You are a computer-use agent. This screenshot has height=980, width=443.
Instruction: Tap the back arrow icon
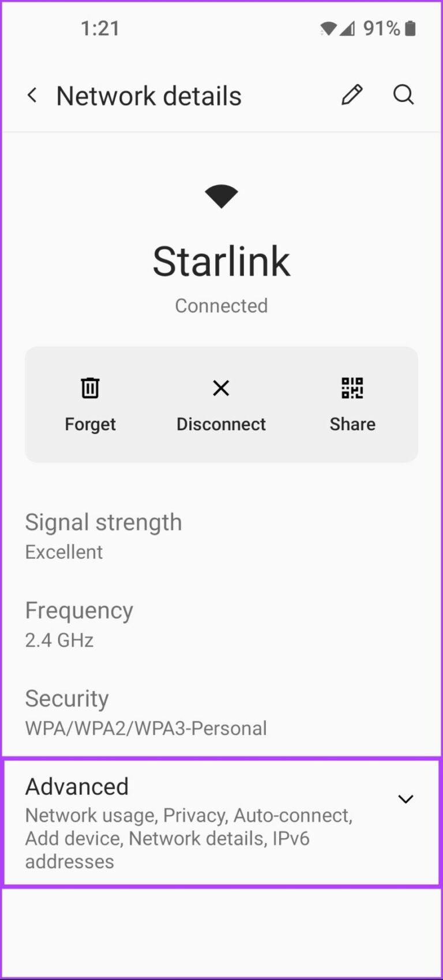32,95
